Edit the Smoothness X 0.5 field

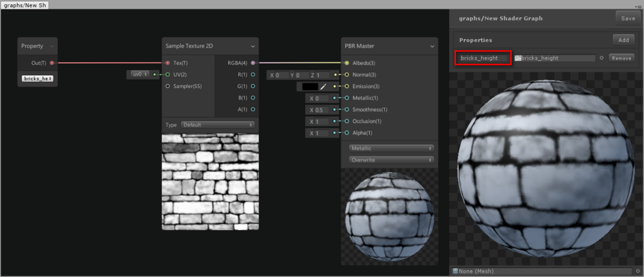(322, 110)
